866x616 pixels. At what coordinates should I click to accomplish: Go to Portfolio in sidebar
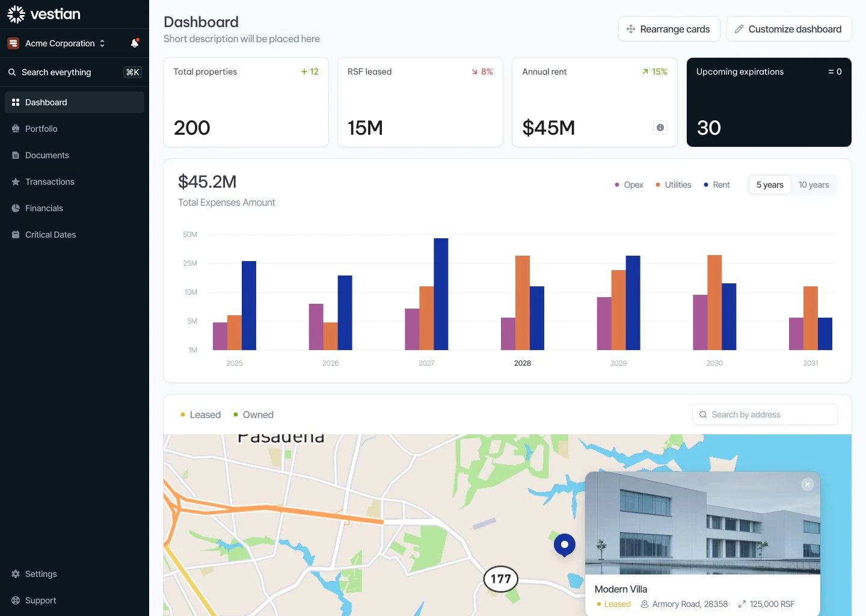click(75, 129)
